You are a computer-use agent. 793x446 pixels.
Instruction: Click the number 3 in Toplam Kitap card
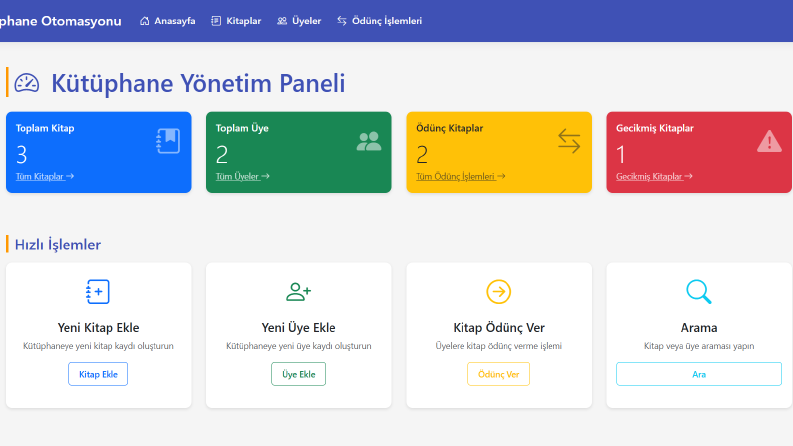pos(21,155)
